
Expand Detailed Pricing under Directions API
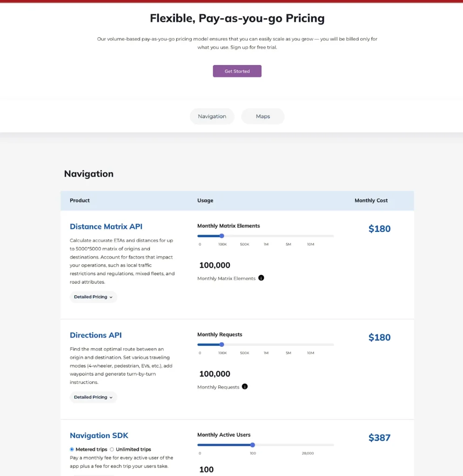(x=93, y=397)
